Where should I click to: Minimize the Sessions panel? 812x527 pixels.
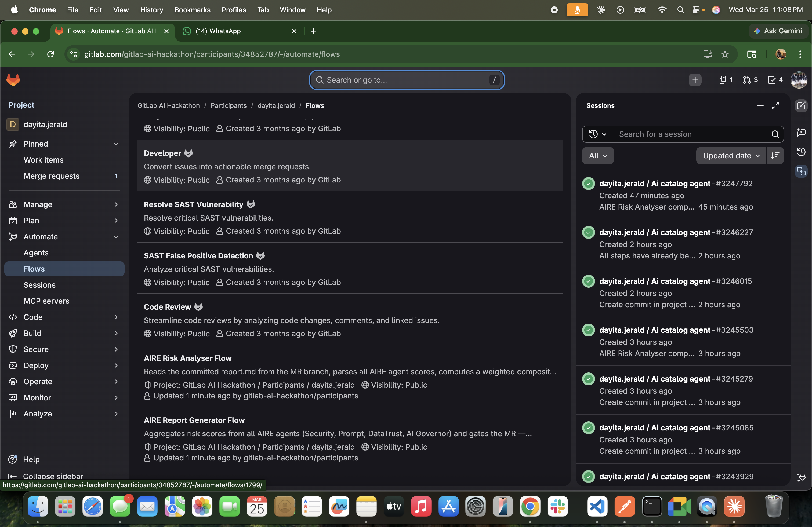760,106
